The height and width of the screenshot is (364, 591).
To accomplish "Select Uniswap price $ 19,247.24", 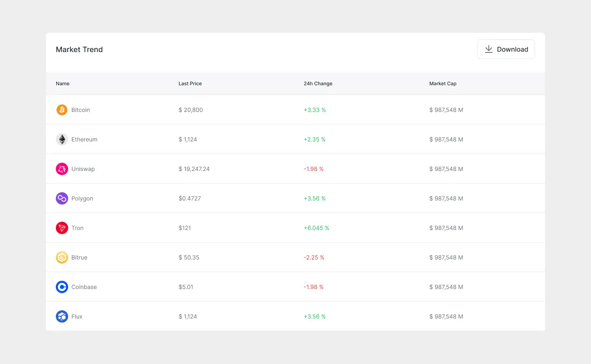I will click(194, 169).
